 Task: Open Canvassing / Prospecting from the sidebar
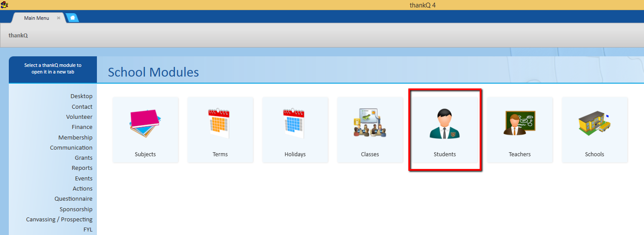click(x=59, y=219)
